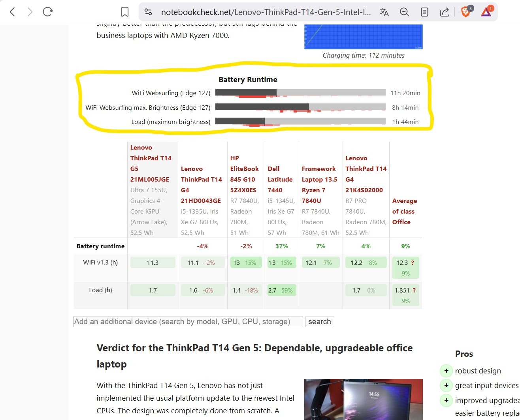The image size is (520, 420).
Task: Open Framework Laptop 13.5 Ryzen 7 link
Action: coord(320,185)
